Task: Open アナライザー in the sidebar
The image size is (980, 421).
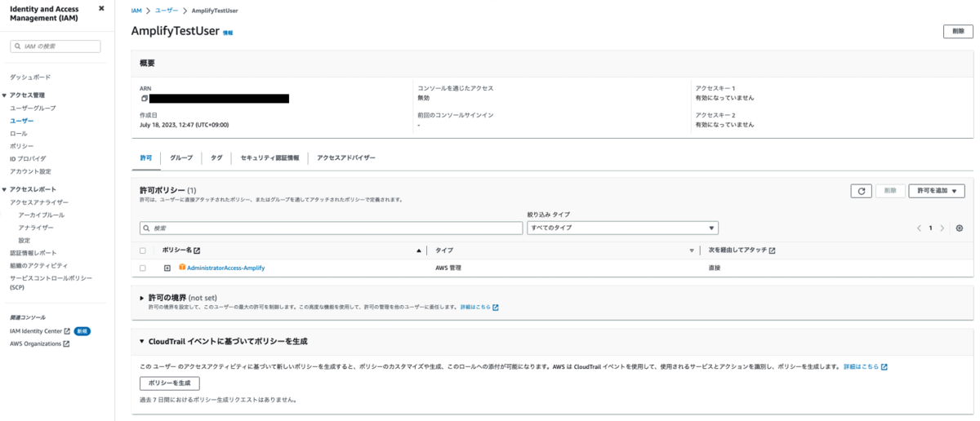Action: [x=36, y=228]
